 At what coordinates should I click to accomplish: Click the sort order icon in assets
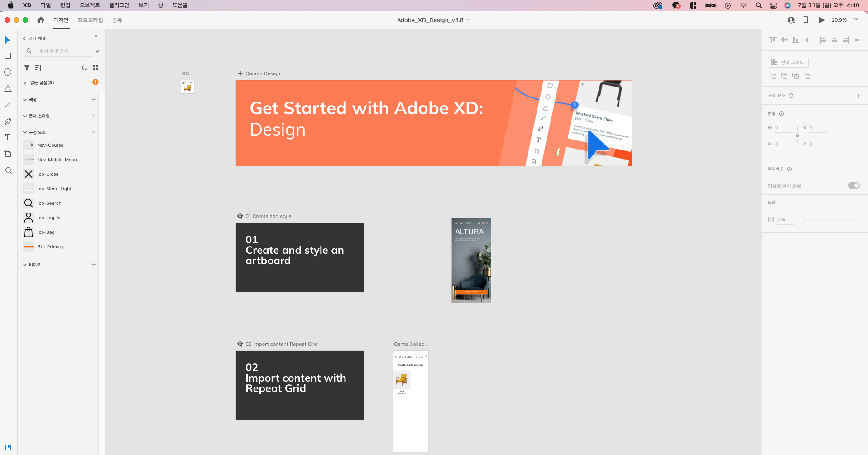point(38,68)
